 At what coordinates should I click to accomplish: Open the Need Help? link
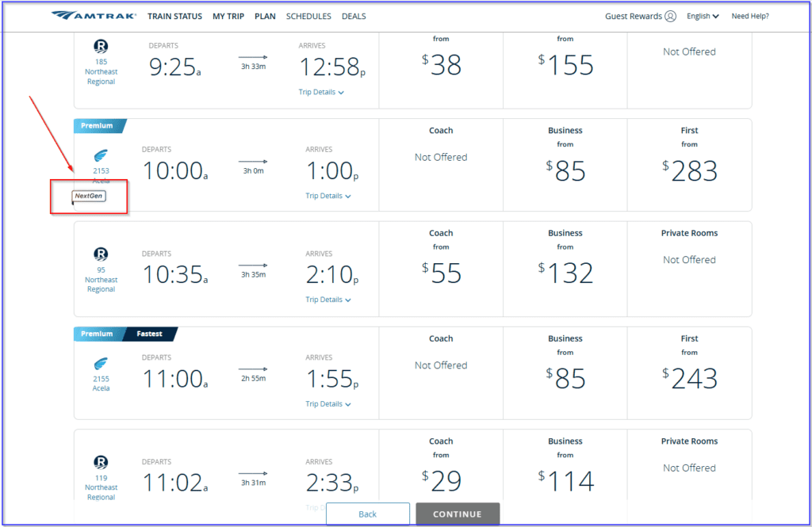click(750, 16)
